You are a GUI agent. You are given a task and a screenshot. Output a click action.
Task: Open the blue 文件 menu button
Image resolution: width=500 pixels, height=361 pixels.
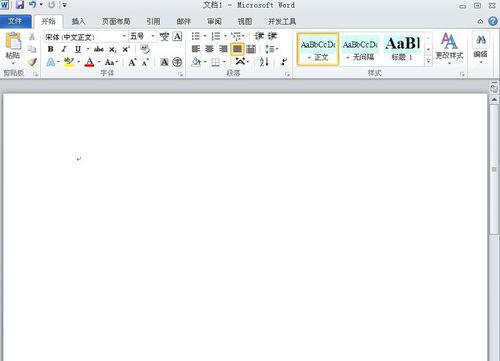[x=16, y=21]
